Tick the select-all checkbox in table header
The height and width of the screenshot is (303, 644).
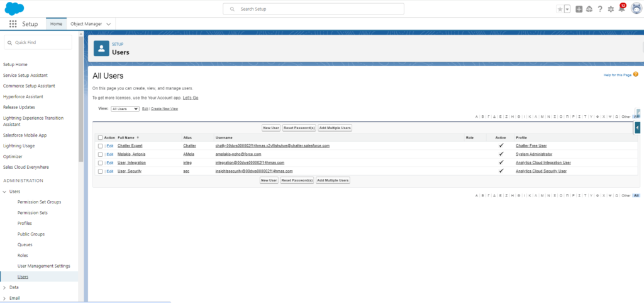coord(100,138)
